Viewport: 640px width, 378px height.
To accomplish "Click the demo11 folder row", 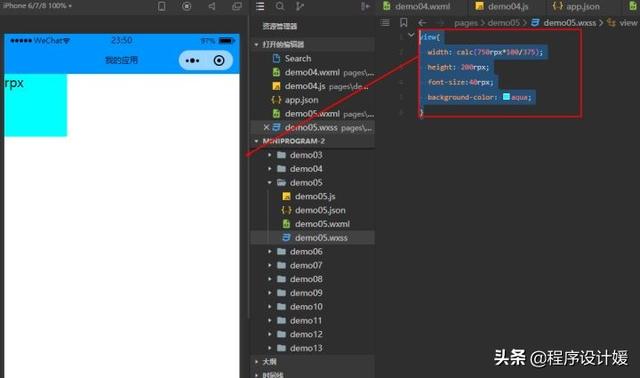I will point(313,320).
